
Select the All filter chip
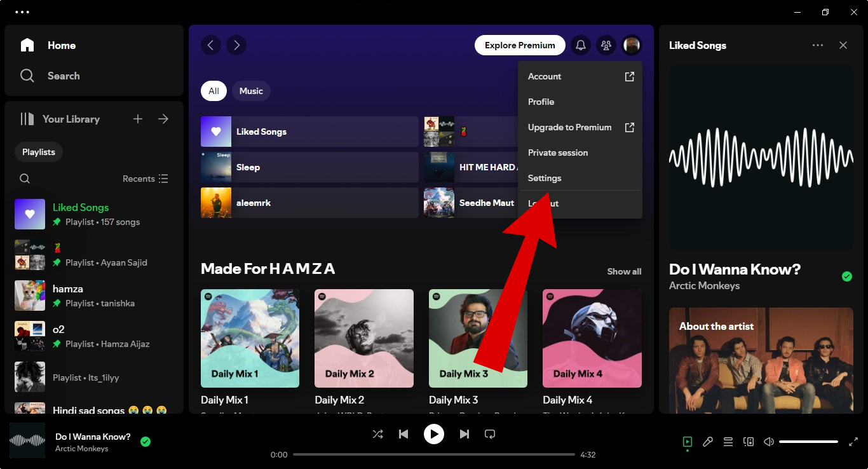point(214,91)
